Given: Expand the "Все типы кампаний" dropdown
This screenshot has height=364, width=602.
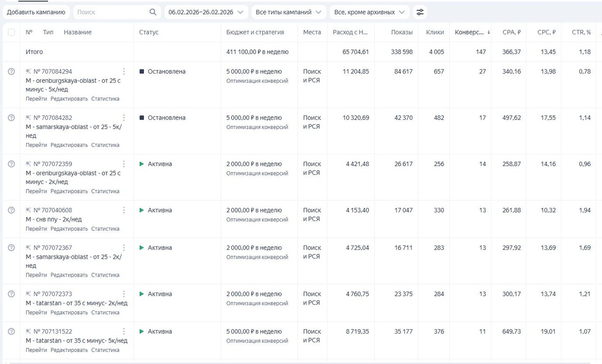Looking at the screenshot, I should tap(288, 12).
